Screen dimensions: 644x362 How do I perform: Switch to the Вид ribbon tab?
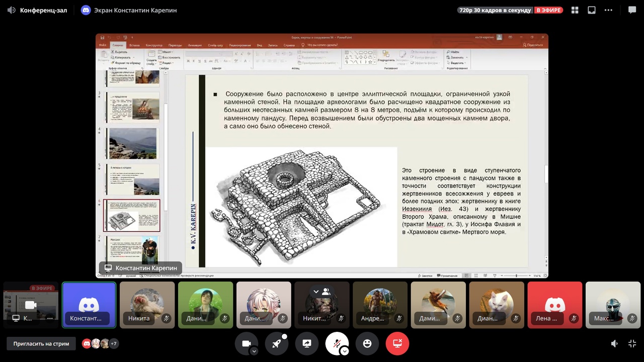click(260, 45)
